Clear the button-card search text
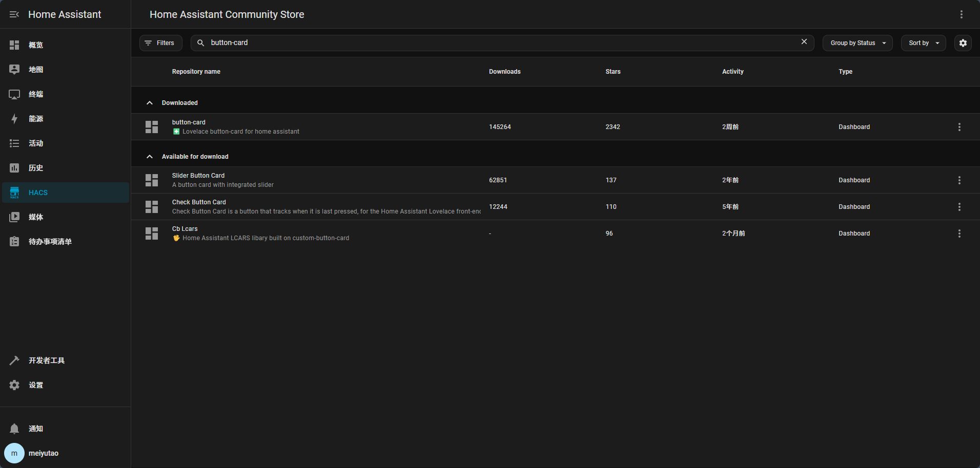This screenshot has width=980, height=468. (x=804, y=42)
